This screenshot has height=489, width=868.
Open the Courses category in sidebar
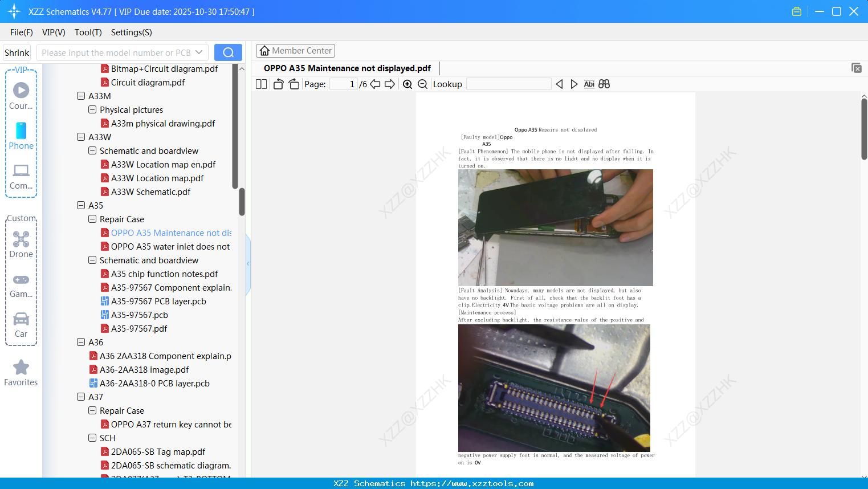pos(21,96)
